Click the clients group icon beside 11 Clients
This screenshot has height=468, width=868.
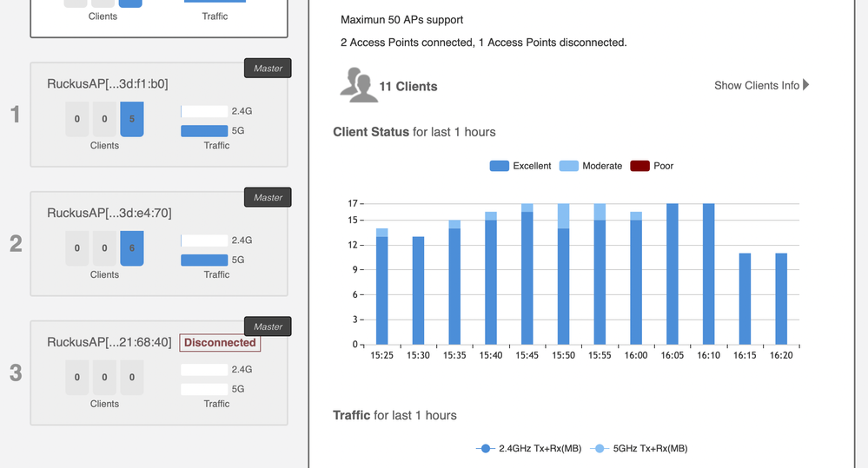358,85
